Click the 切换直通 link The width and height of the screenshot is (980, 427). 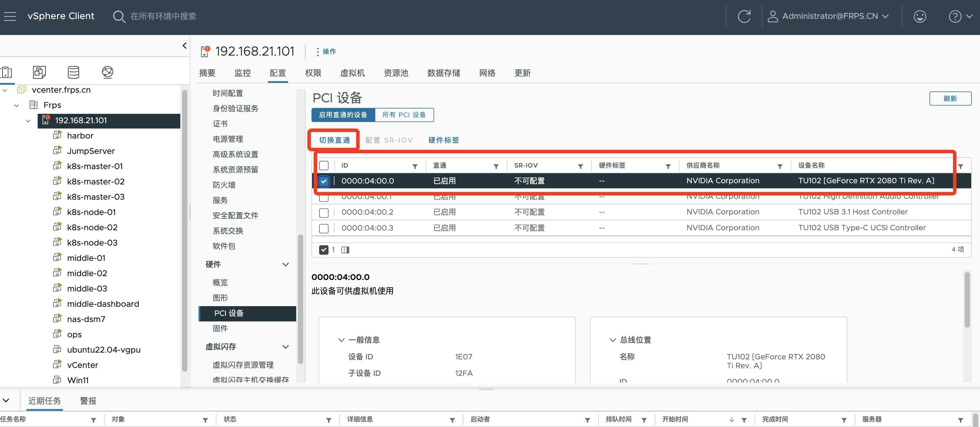pos(334,140)
